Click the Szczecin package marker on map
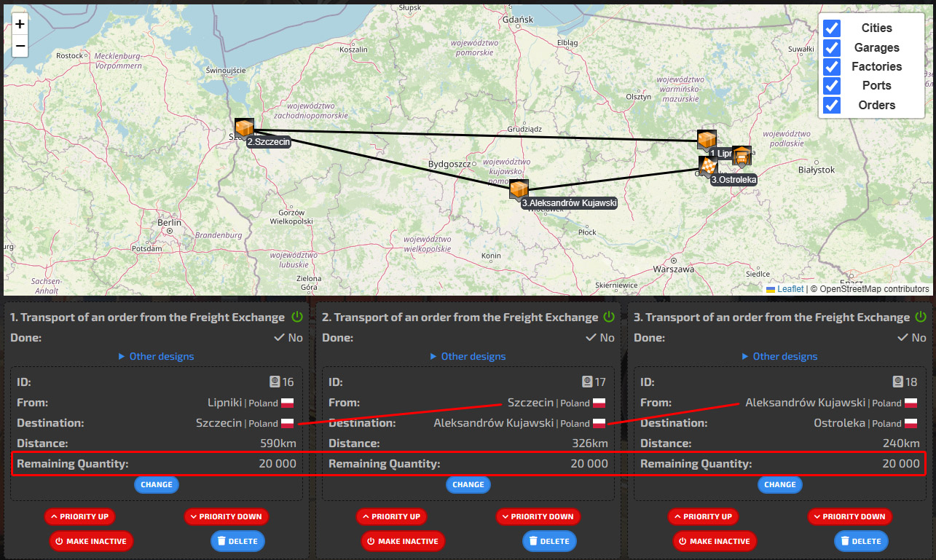Screen dimensions: 936x560 244,128
